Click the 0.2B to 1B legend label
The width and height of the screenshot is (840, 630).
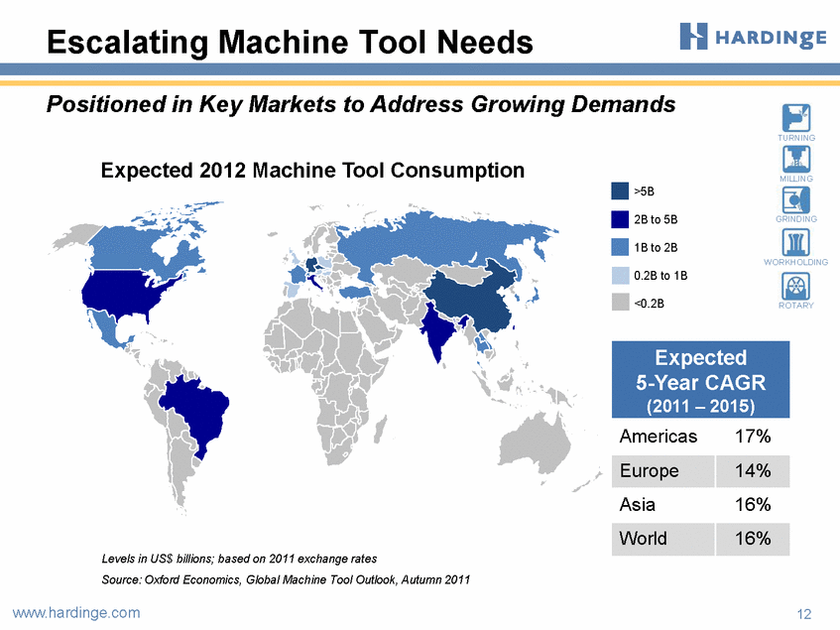(x=660, y=276)
